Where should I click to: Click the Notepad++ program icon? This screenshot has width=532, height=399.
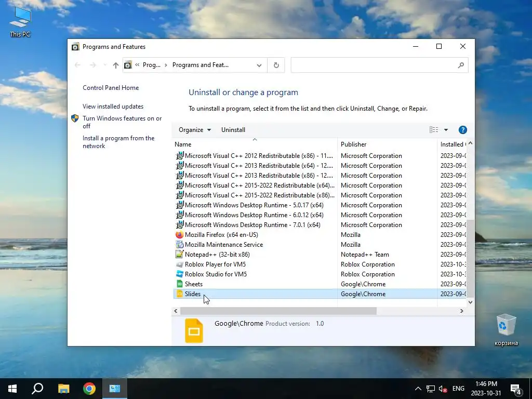coord(179,255)
